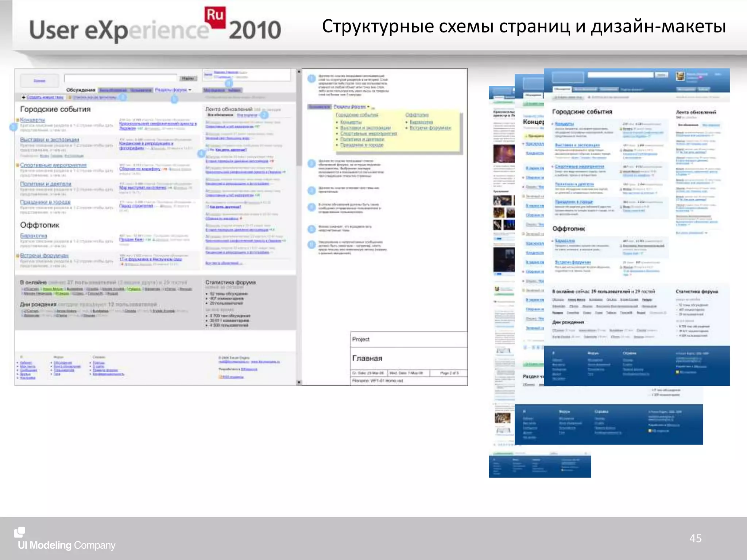This screenshot has width=747, height=560.
Task: Select the Обсуждения tab in the wireframe
Action: 81,90
